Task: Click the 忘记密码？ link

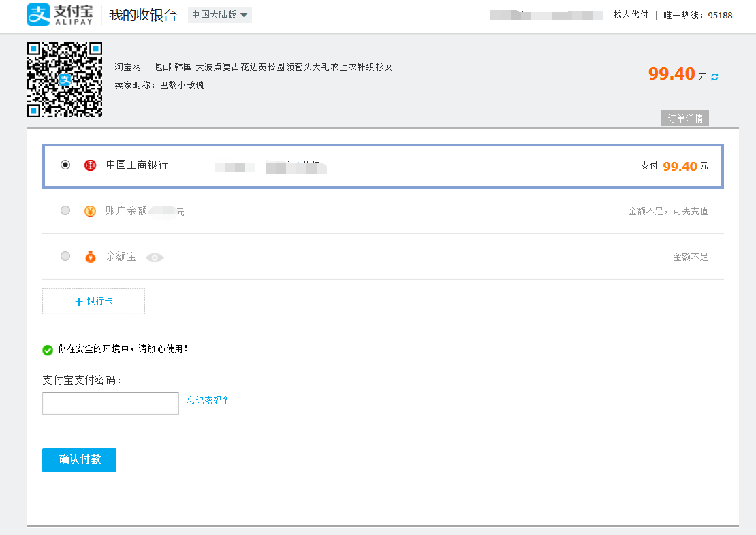Action: (x=207, y=400)
